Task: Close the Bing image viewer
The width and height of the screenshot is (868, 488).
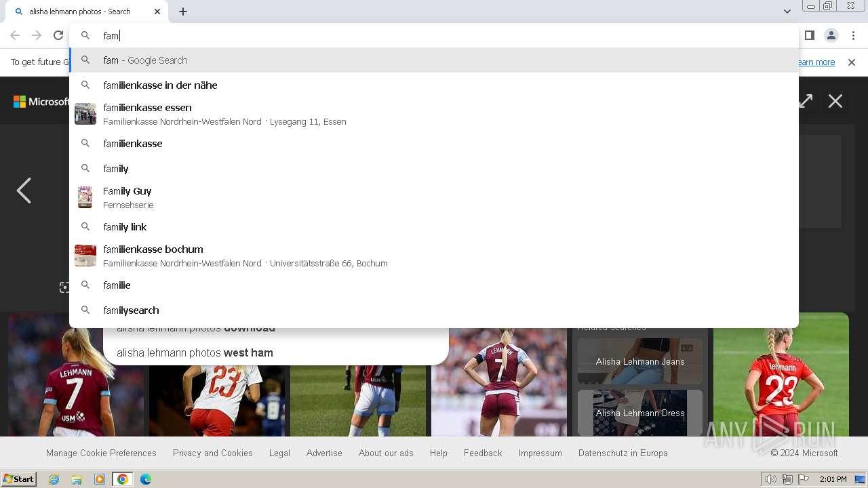Action: 835,101
